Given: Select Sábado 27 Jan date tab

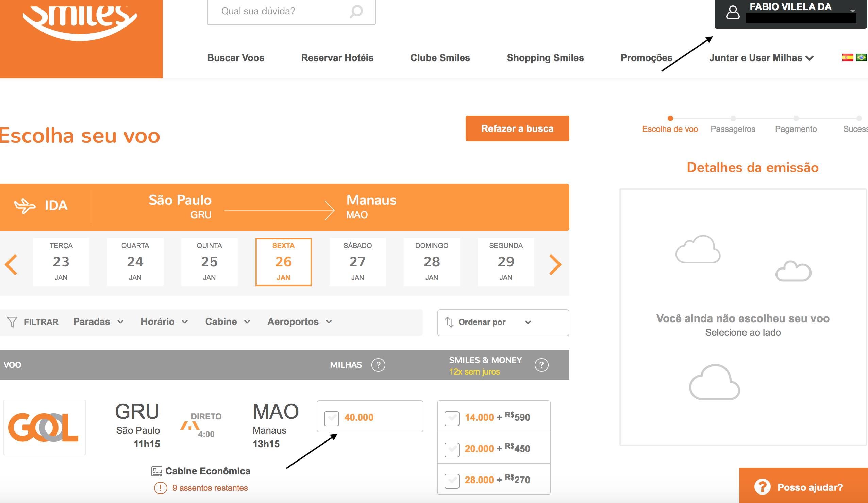Looking at the screenshot, I should coord(357,262).
